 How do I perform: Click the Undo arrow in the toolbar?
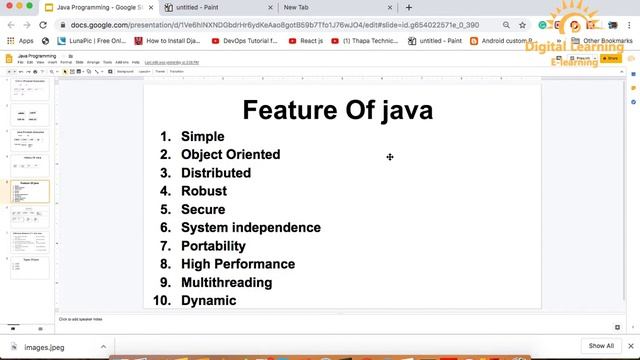pyautogui.click(x=21, y=72)
